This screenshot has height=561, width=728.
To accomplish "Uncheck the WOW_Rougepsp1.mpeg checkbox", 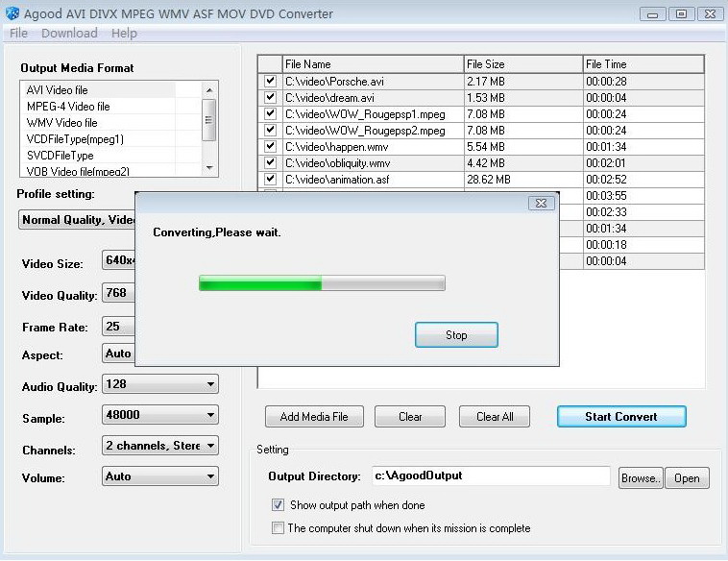I will pyautogui.click(x=270, y=113).
